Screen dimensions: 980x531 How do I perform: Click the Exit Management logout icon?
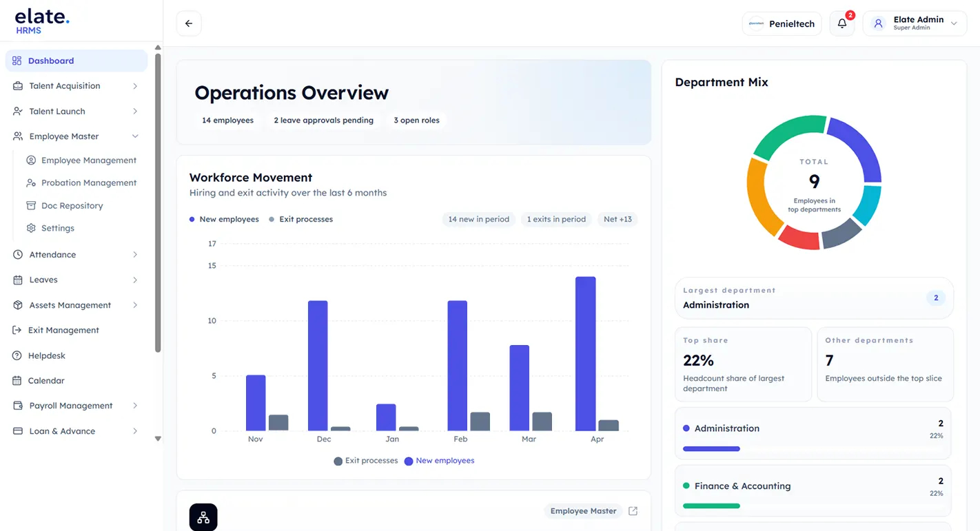(17, 331)
